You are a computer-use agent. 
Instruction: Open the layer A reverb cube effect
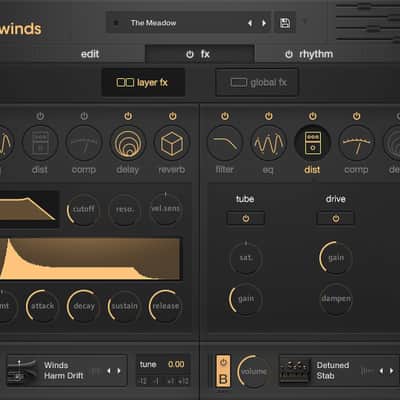click(172, 144)
